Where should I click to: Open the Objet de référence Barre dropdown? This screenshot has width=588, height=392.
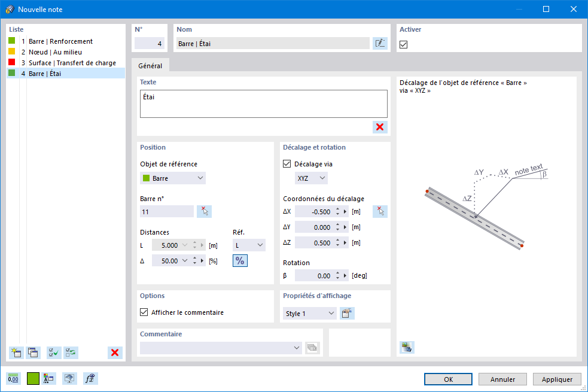pos(173,178)
